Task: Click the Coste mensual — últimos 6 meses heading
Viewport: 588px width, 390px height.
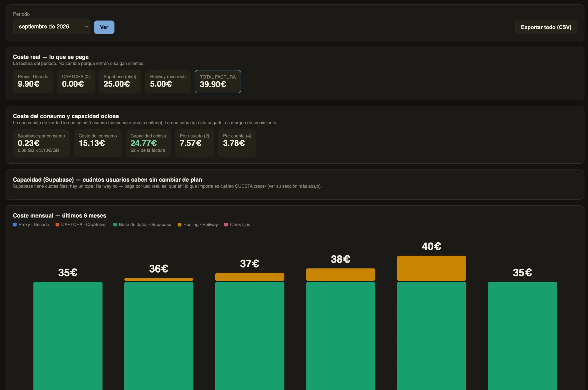Action: [x=59, y=215]
